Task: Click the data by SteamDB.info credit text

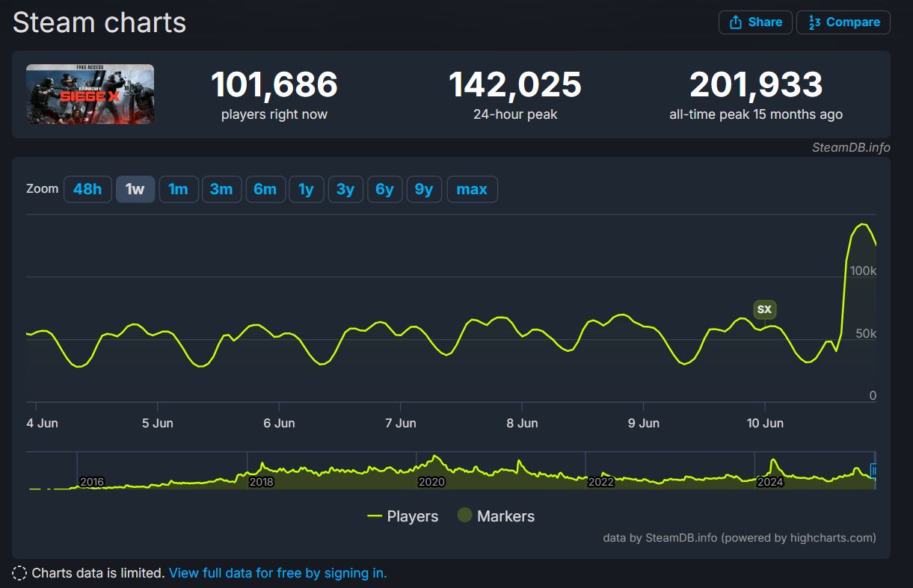Action: [740, 537]
